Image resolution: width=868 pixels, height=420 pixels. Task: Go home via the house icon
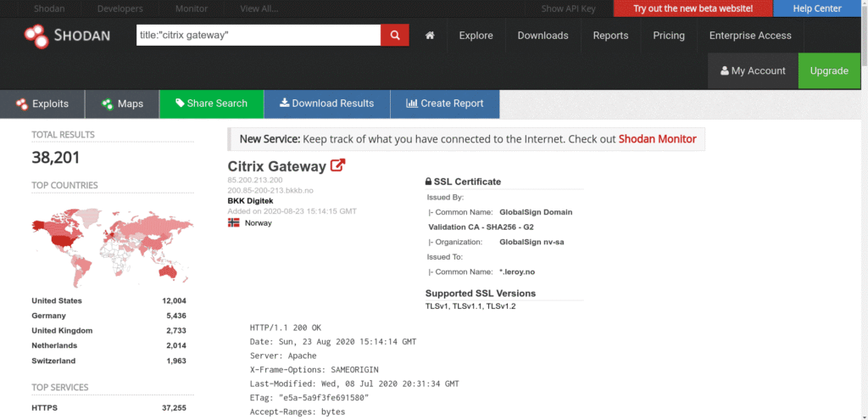point(430,36)
